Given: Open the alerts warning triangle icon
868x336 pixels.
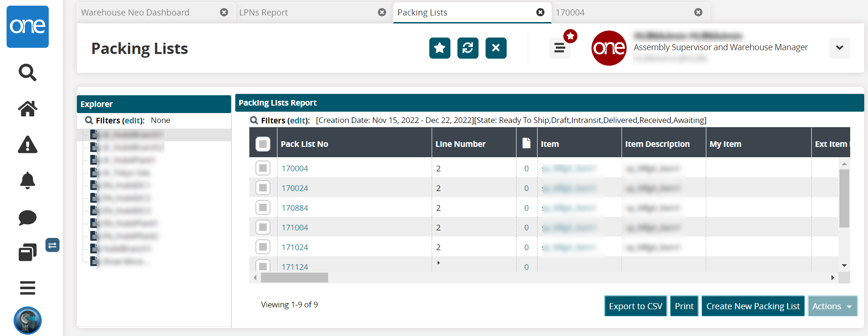Looking at the screenshot, I should 28,145.
